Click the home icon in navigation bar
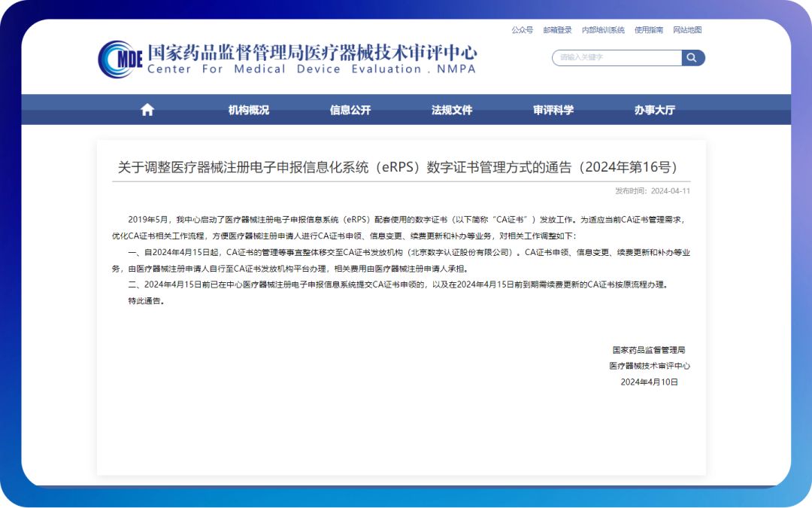The image size is (812, 508). [x=147, y=109]
